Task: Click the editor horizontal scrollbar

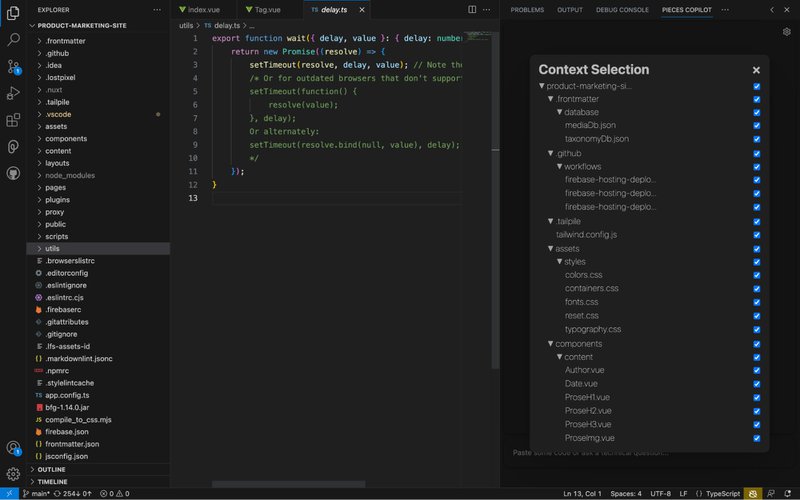Action: pyautogui.click(x=288, y=484)
